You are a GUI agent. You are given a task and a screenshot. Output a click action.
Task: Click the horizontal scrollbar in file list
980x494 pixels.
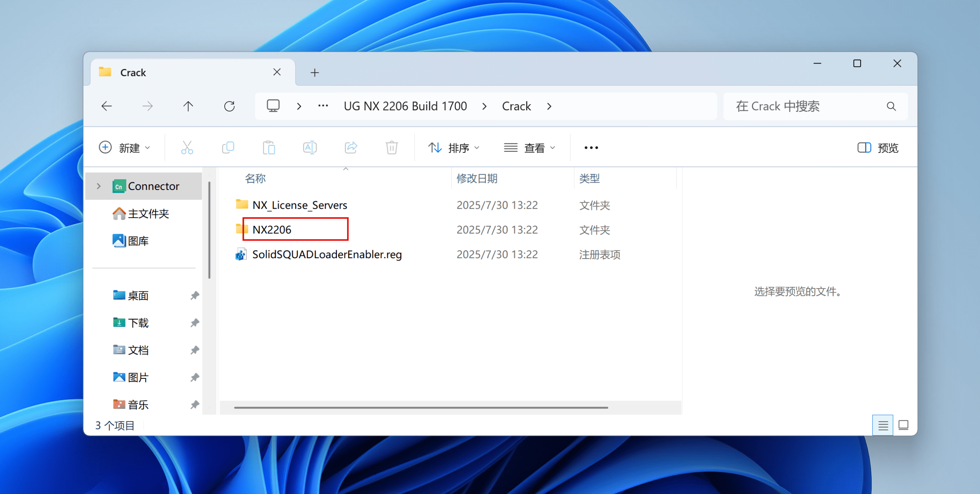(x=421, y=407)
